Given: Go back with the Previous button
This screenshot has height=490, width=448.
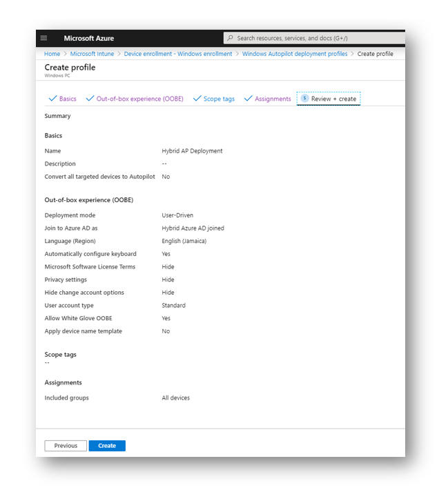Looking at the screenshot, I should click(x=66, y=446).
